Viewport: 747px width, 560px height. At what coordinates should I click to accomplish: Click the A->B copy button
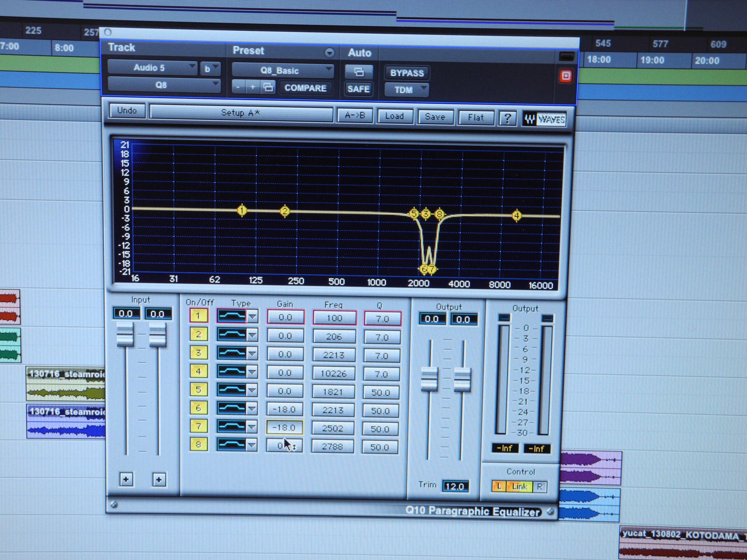pos(355,116)
